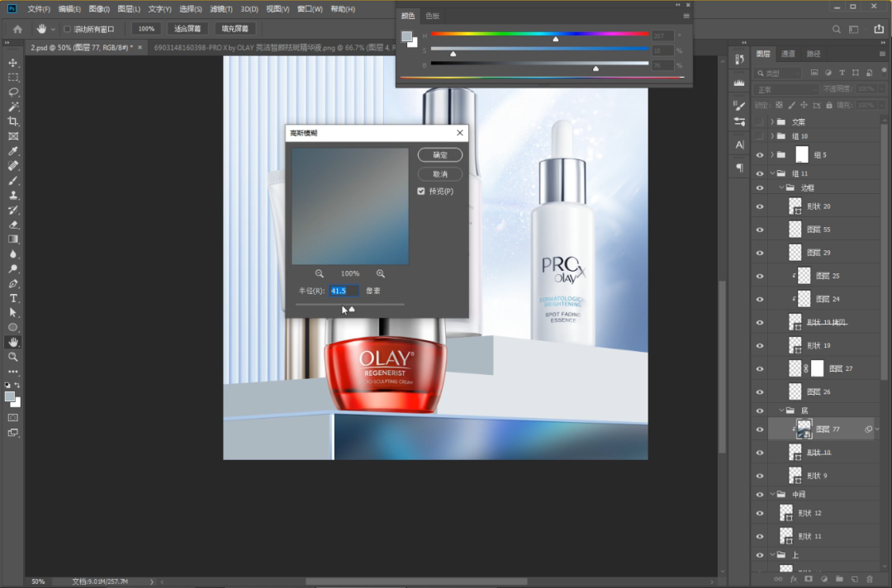
Task: Confirm Gaussian Blur with 确定
Action: click(x=440, y=155)
